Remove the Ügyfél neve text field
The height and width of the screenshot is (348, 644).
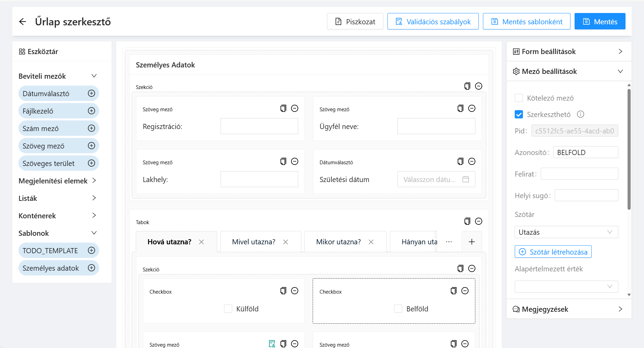pyautogui.click(x=472, y=108)
